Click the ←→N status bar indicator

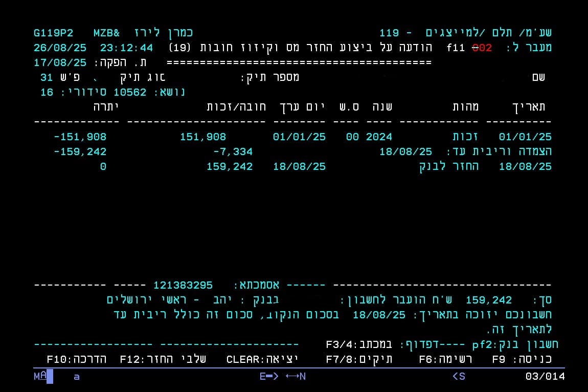pos(296,377)
